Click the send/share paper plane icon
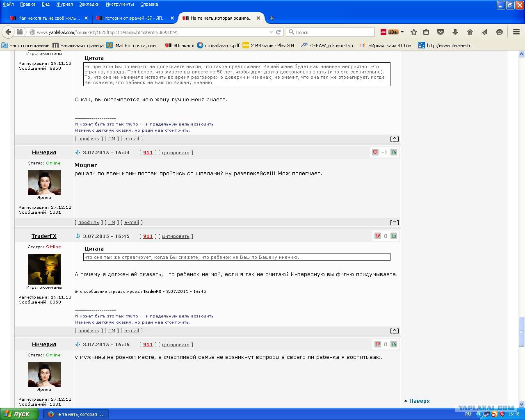This screenshot has height=420, width=525. (484, 32)
